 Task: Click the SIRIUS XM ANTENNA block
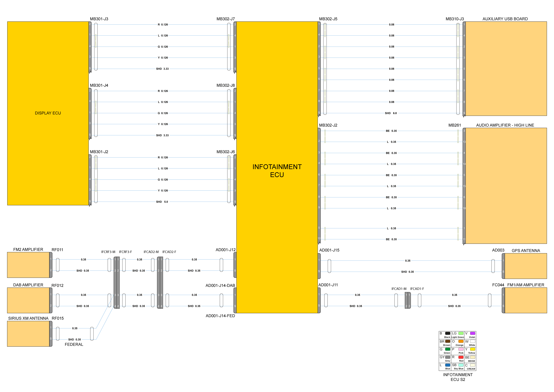coord(28,334)
